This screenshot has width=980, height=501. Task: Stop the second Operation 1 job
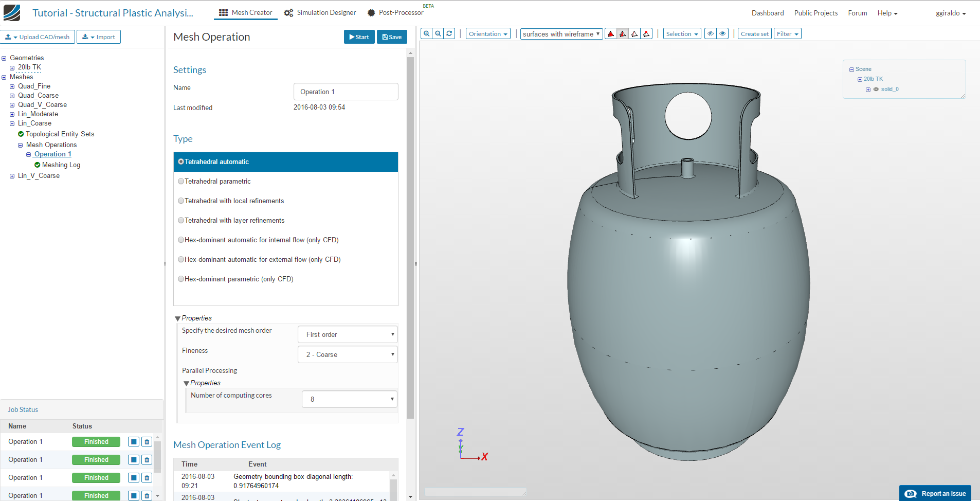pyautogui.click(x=134, y=460)
